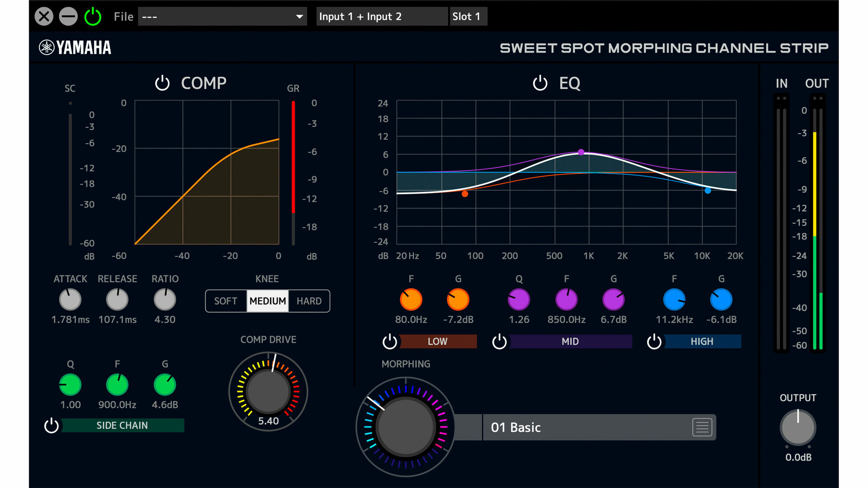The height and width of the screenshot is (488, 868).
Task: Click the MID band purple Q knob
Action: point(519,299)
